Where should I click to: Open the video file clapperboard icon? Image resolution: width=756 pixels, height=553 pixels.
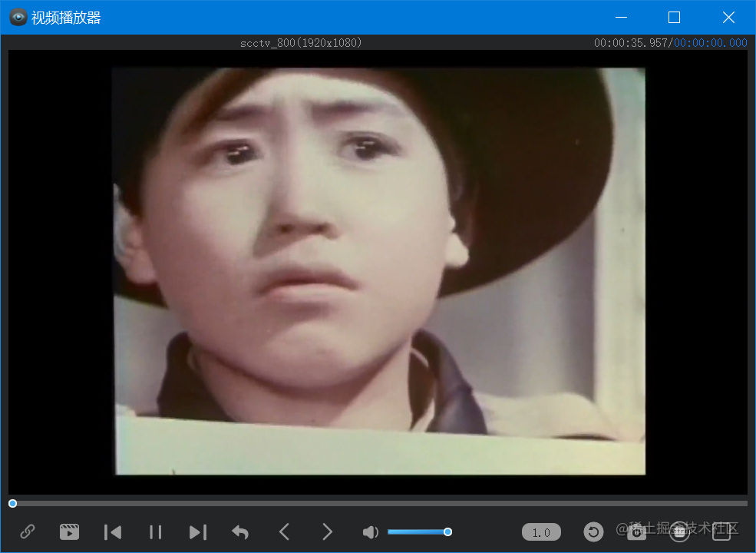point(69,531)
